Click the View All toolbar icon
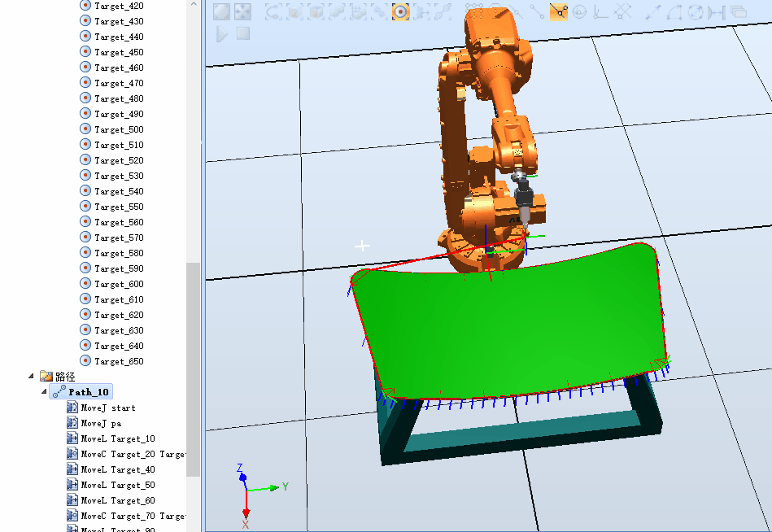Viewport: 772px width, 532px height. 221,12
